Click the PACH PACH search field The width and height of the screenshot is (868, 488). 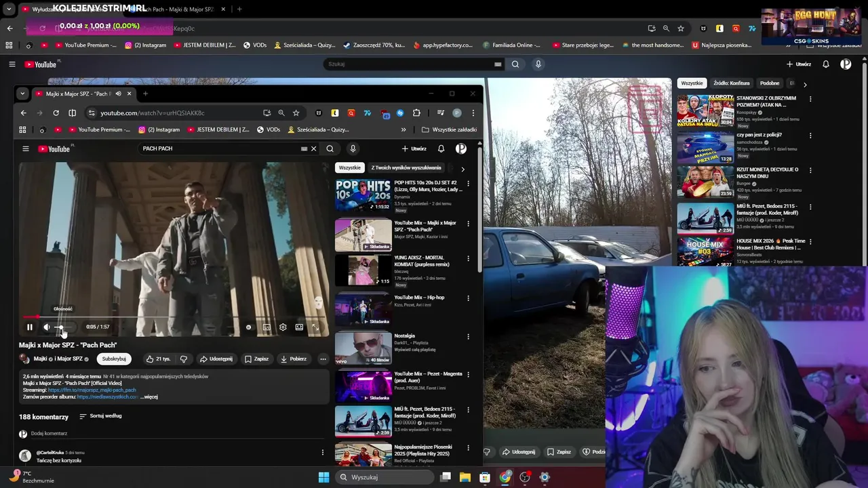(x=217, y=148)
